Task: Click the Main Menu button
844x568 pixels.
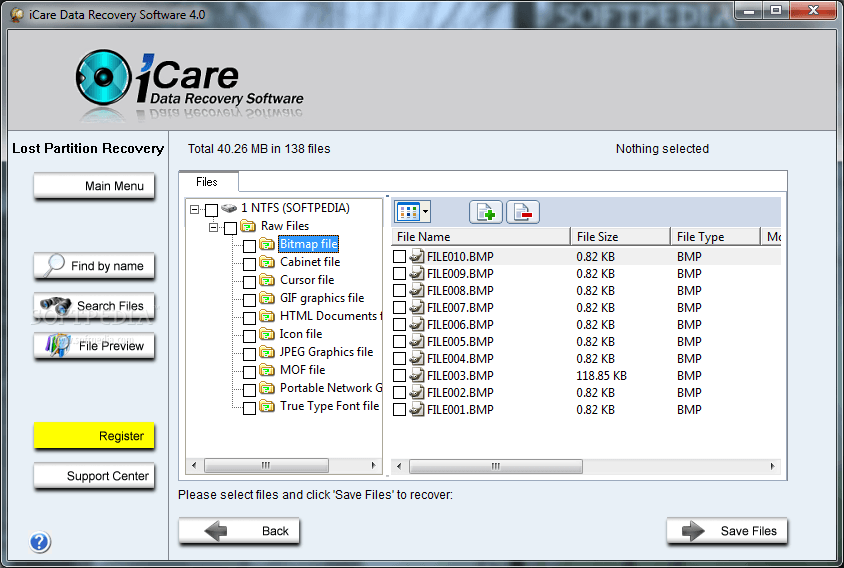Action: coord(94,186)
